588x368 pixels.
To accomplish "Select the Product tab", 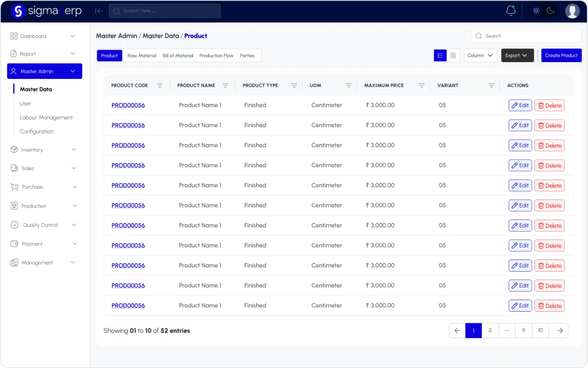I will 109,56.
